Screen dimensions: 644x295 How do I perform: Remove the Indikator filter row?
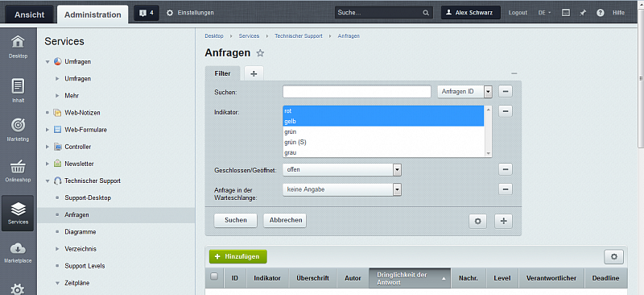tap(506, 111)
